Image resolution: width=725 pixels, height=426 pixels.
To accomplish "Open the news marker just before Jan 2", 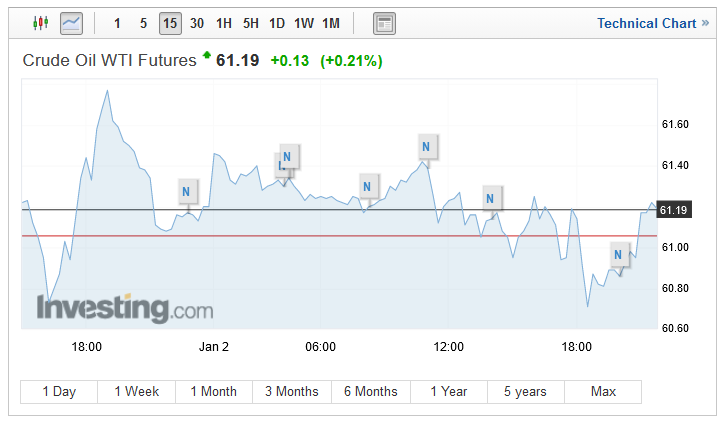I will tap(186, 191).
